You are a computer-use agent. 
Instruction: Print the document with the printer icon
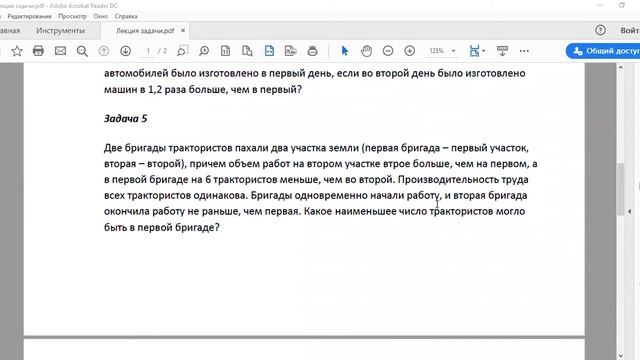38,51
